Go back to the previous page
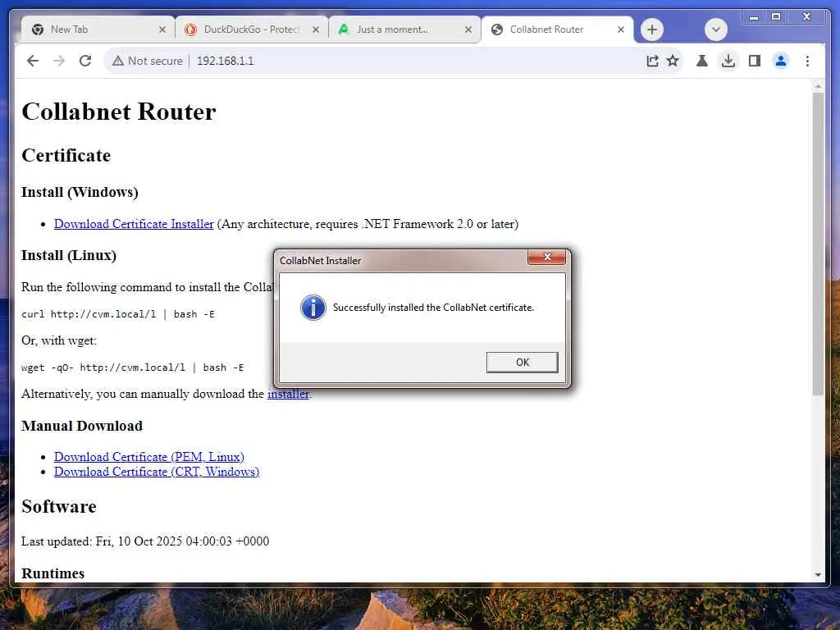 (33, 61)
